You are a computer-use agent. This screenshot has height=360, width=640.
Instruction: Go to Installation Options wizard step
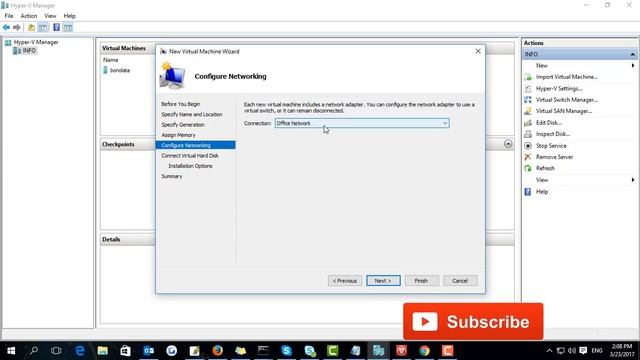[190, 166]
